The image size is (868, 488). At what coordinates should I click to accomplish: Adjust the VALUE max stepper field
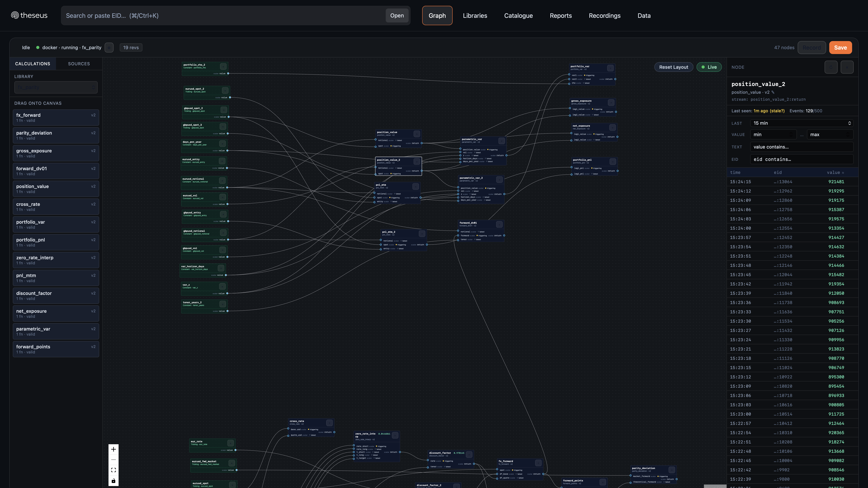tap(830, 134)
